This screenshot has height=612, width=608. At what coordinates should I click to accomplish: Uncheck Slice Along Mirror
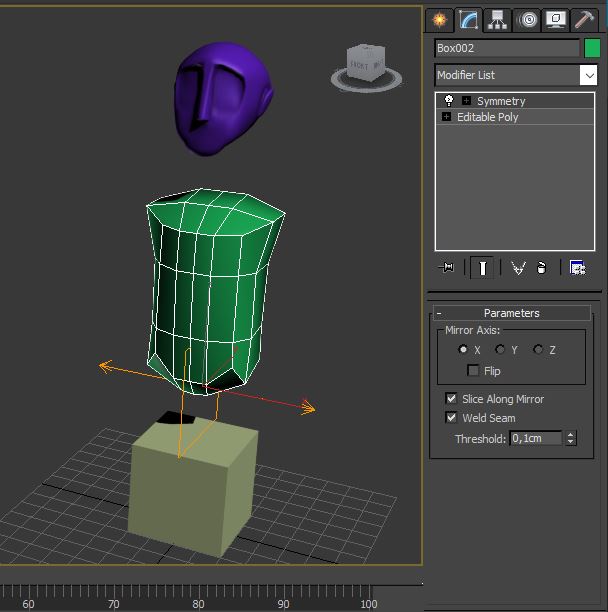click(452, 399)
